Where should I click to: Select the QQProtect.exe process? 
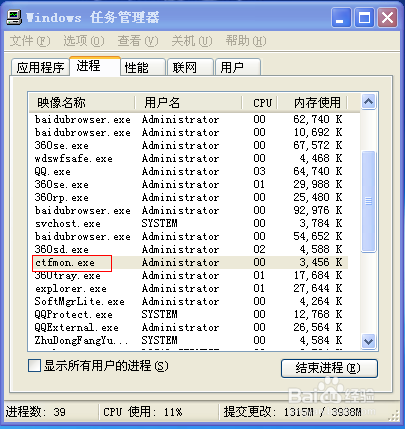click(188, 314)
